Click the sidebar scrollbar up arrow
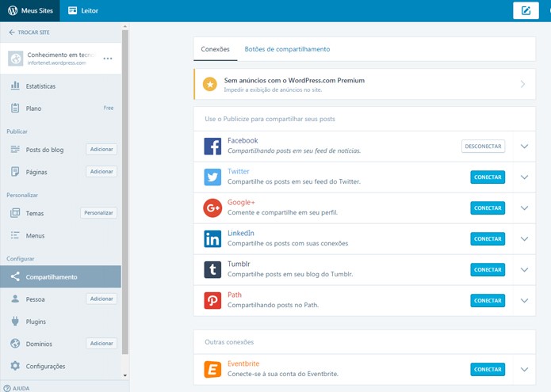This screenshot has width=551, height=392. [x=125, y=27]
